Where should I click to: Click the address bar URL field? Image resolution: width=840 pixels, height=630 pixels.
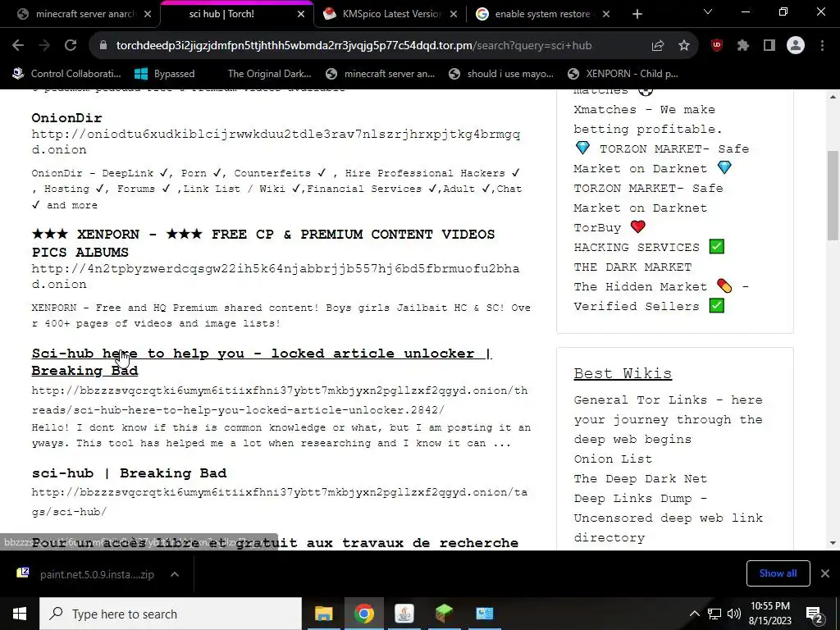click(354, 46)
